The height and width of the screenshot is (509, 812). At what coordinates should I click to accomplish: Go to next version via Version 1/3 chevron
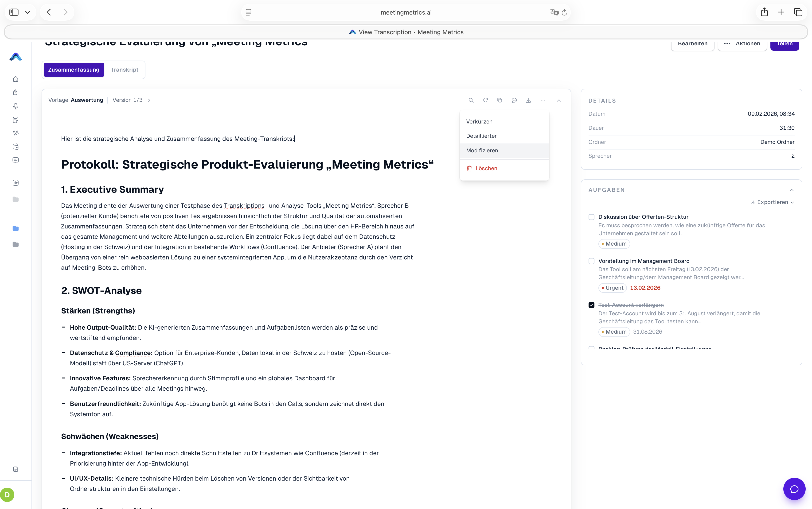pos(149,100)
